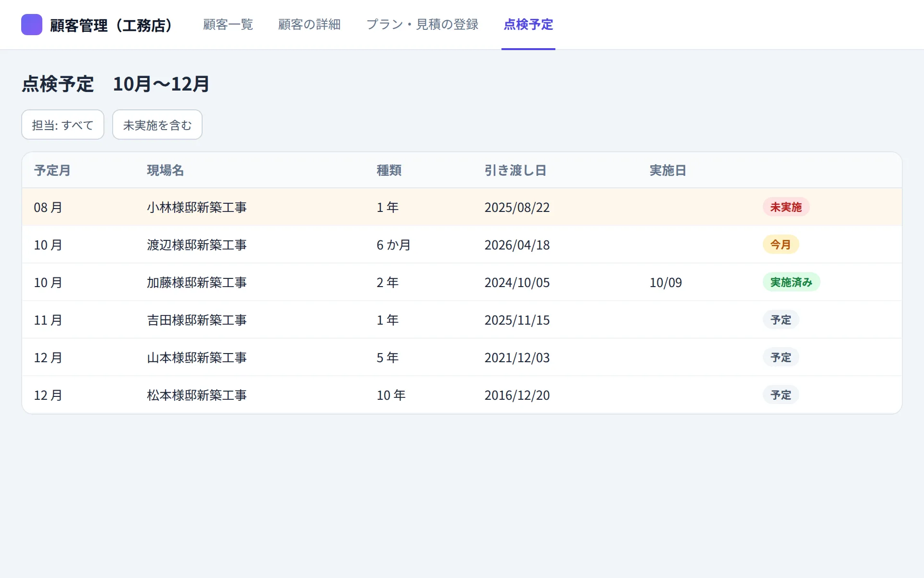The image size is (924, 578).
Task: Select the 点検予定 tab
Action: tap(528, 25)
